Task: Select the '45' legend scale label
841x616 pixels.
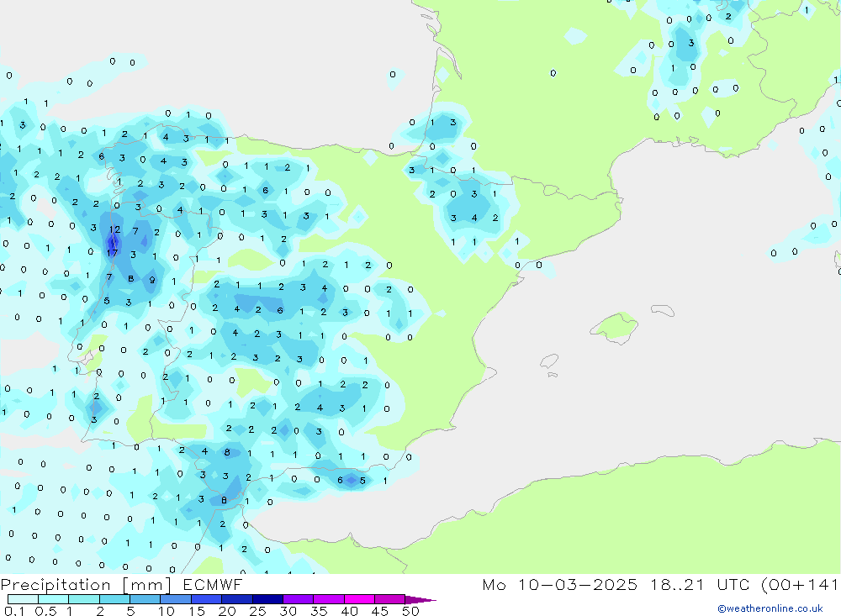Action: pyautogui.click(x=380, y=611)
